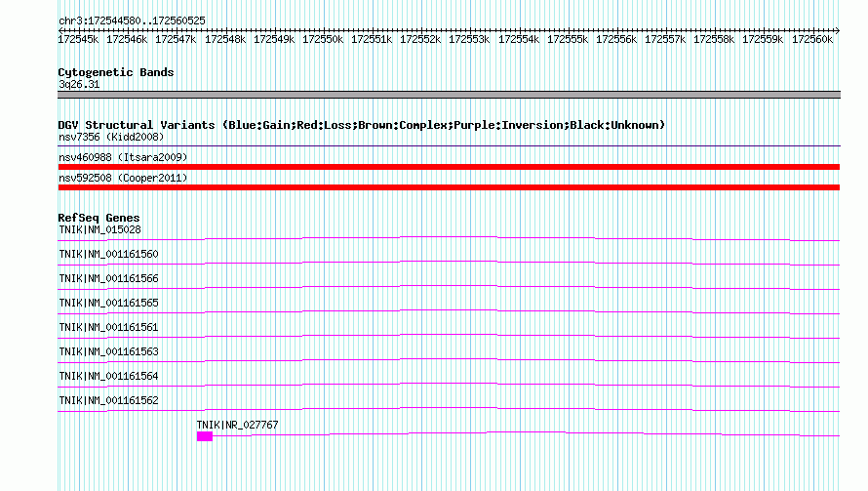Click the 172546k ruler tick label
This screenshot has height=491, width=868.
(127, 39)
